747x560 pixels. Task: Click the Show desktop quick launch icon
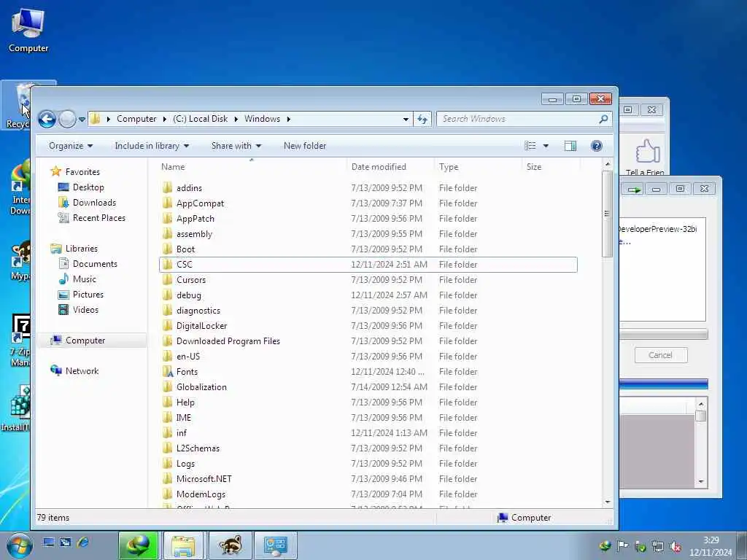pyautogui.click(x=48, y=542)
